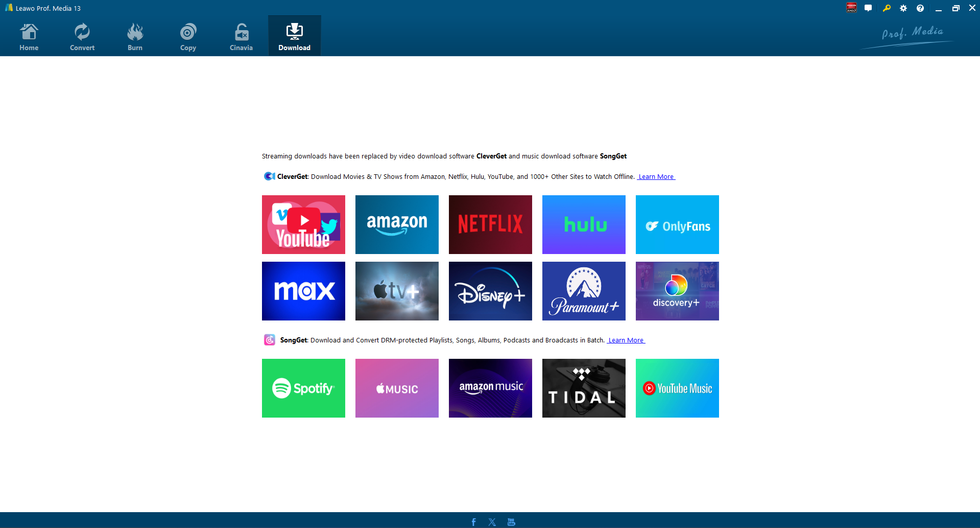The image size is (980, 528).
Task: Open the Facebook icon in the footer
Action: (x=473, y=522)
